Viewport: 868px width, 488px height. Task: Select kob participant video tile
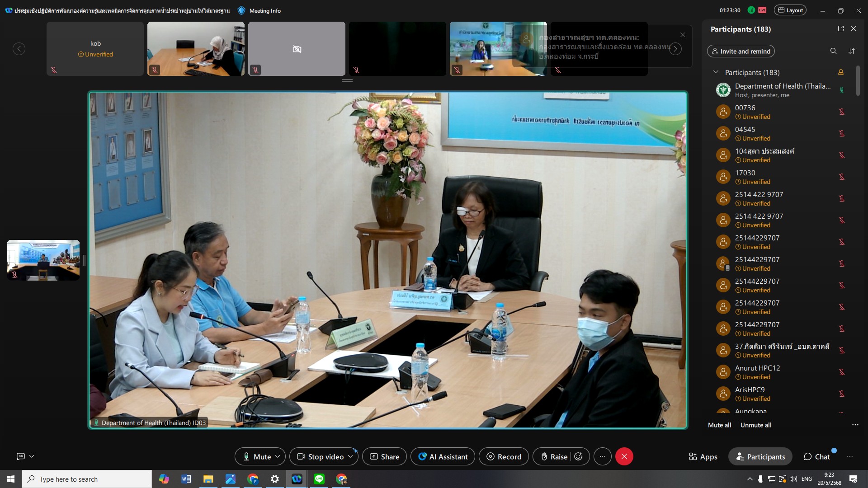(x=95, y=49)
